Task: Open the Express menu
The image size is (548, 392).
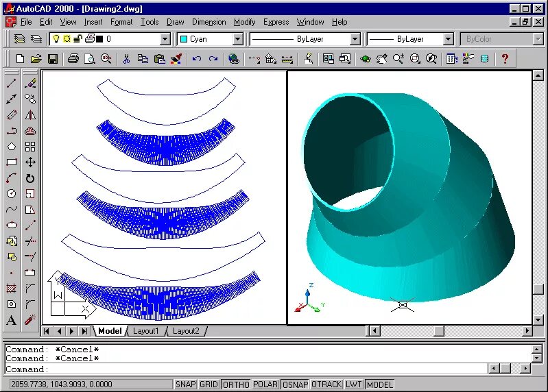Action: click(276, 22)
